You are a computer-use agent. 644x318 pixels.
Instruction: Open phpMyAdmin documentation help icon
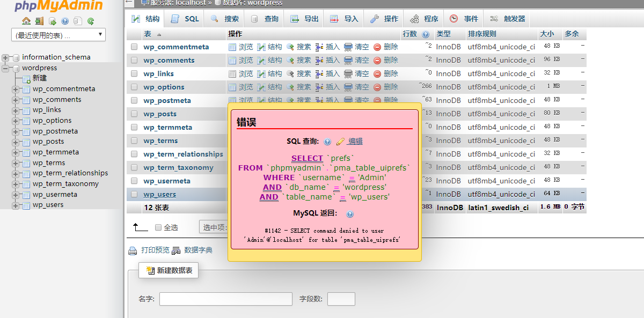pyautogui.click(x=65, y=21)
